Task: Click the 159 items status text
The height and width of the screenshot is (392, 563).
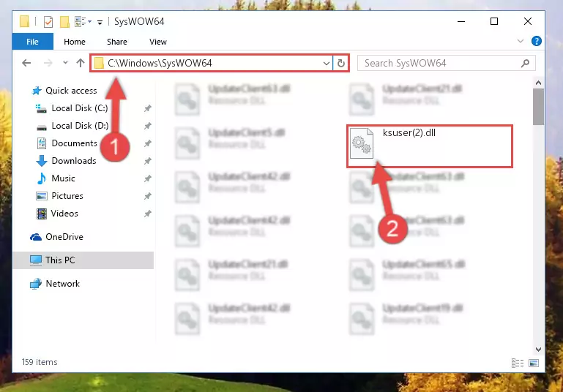Action: pos(40,362)
